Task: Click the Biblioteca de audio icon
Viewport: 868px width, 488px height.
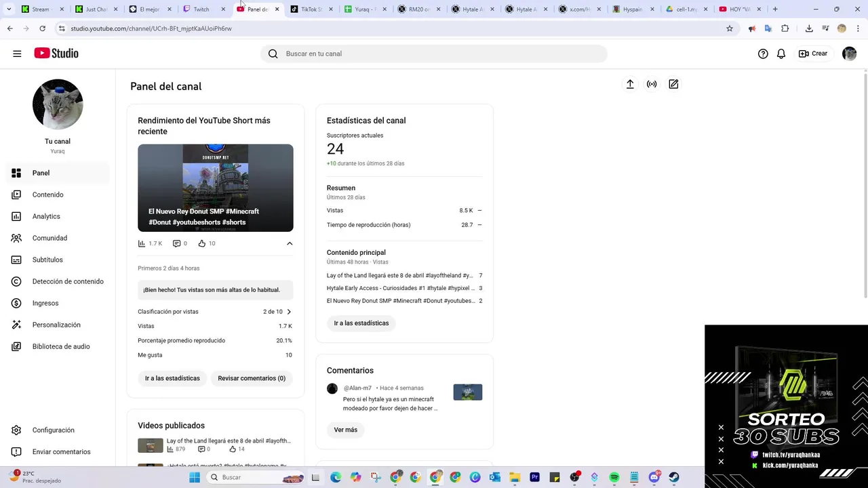Action: tap(17, 346)
